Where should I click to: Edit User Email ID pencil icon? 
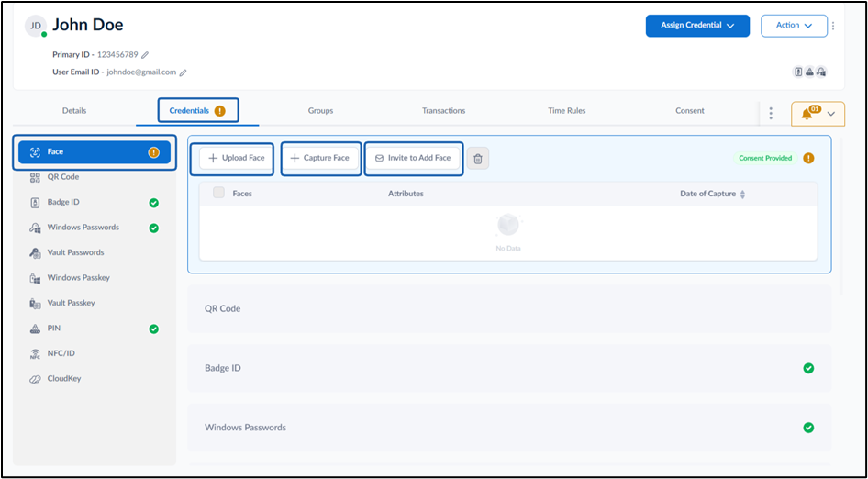pos(184,72)
